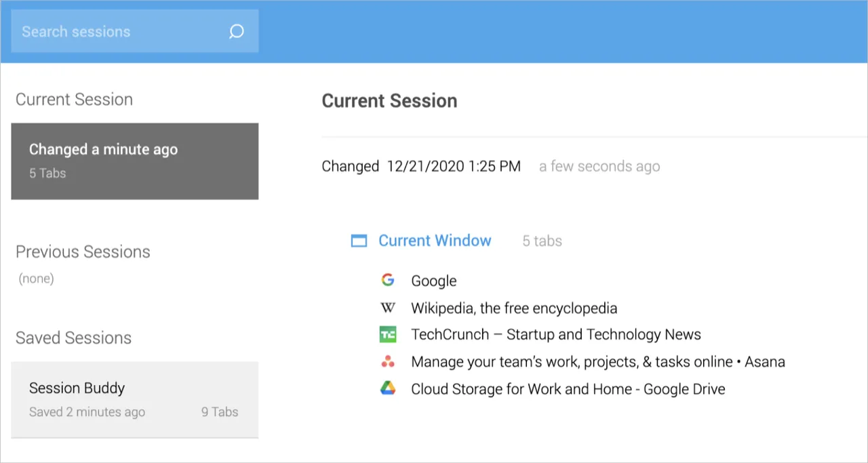Open the Asana tab entry
Image resolution: width=868 pixels, height=463 pixels.
click(x=598, y=361)
